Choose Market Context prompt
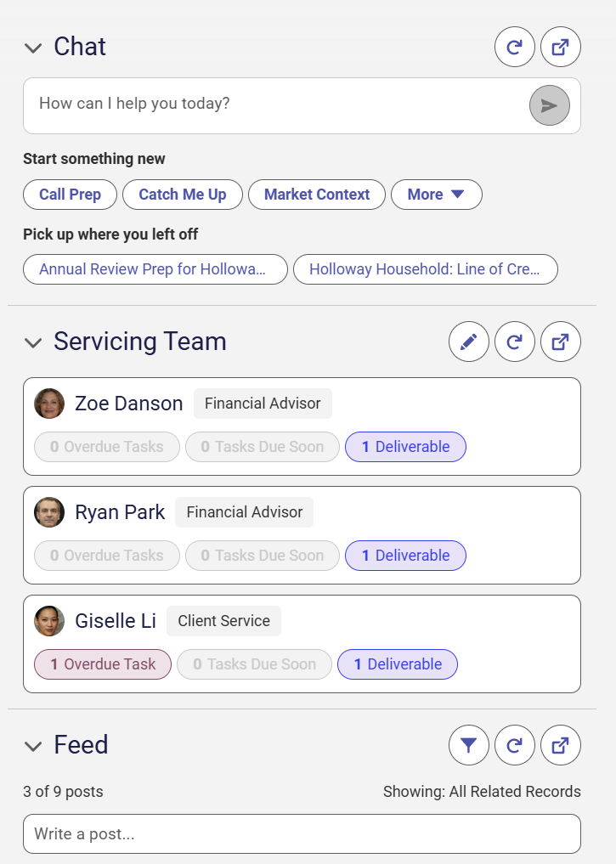Viewport: 616px width, 864px height. pyautogui.click(x=317, y=195)
